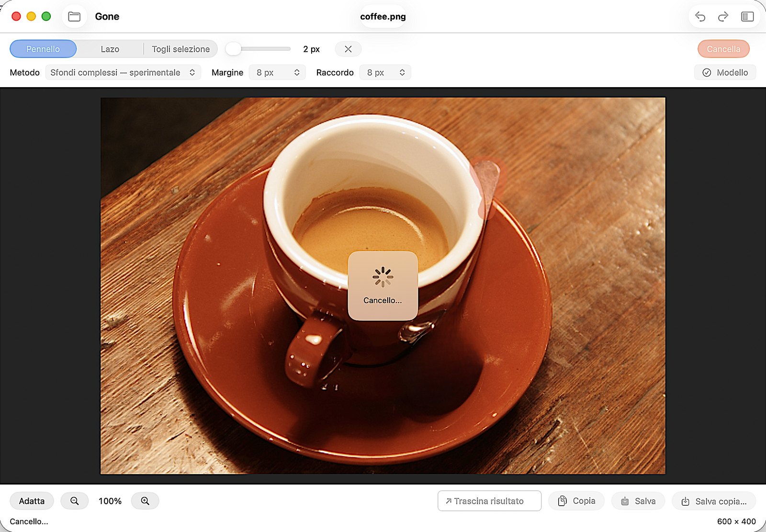
Task: Switch to Togli selezione mode
Action: [180, 49]
